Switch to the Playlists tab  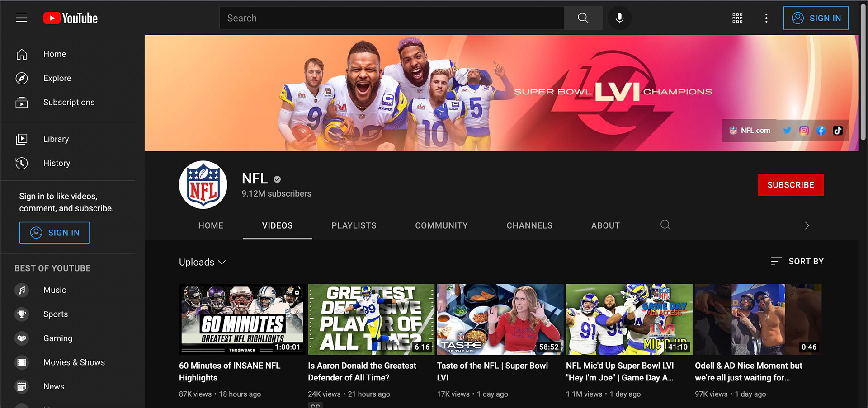(354, 225)
